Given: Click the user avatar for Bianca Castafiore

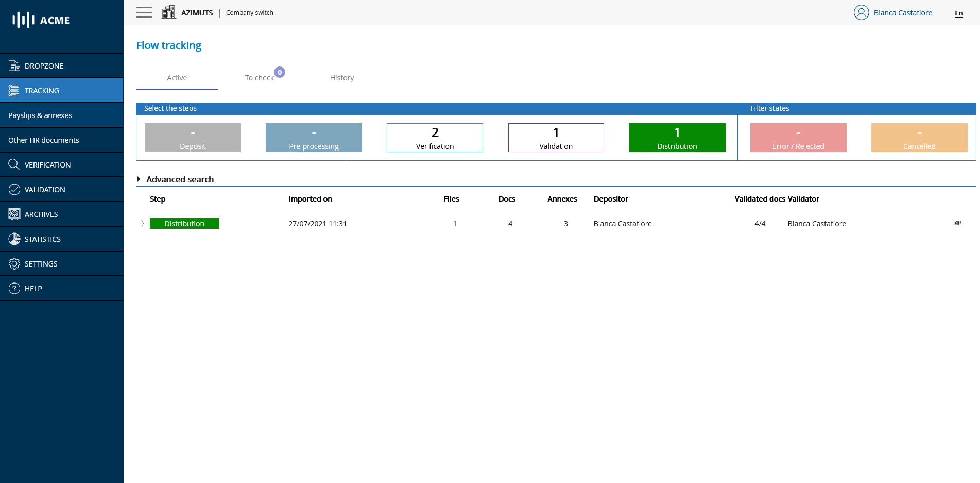Looking at the screenshot, I should (x=861, y=12).
